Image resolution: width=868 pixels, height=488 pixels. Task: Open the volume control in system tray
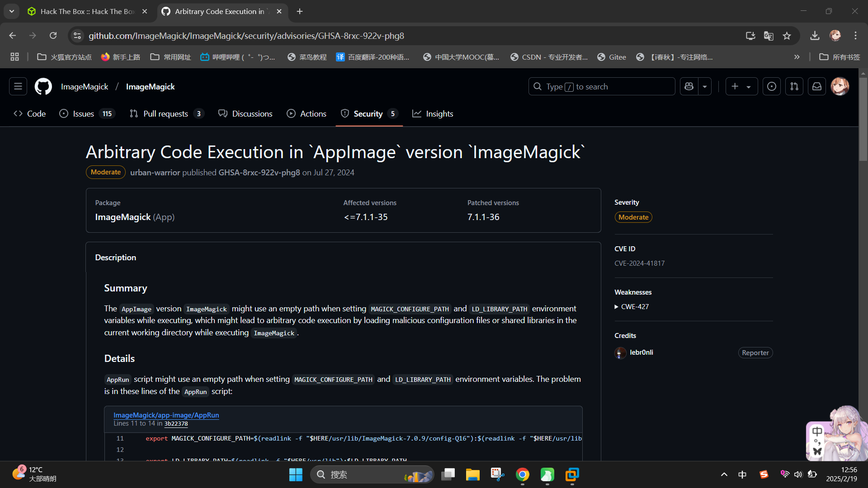click(798, 474)
